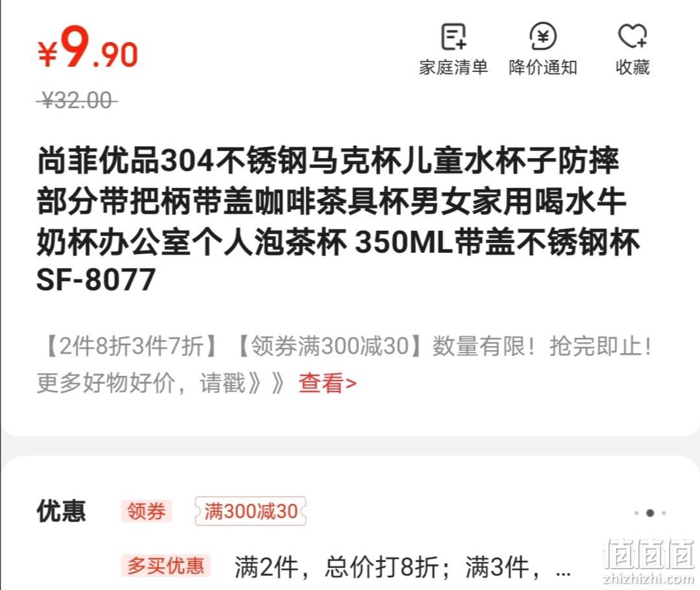Click the 收藏 text label
The image size is (700, 590).
click(x=633, y=67)
